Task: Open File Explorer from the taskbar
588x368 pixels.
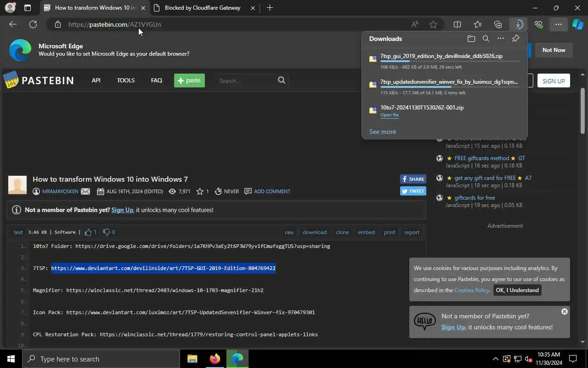Action: 192,359
